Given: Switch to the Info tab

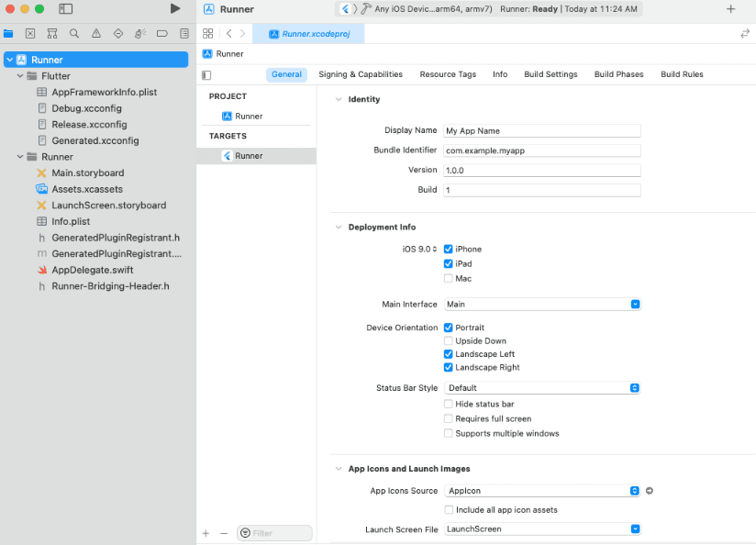Looking at the screenshot, I should pyautogui.click(x=500, y=74).
